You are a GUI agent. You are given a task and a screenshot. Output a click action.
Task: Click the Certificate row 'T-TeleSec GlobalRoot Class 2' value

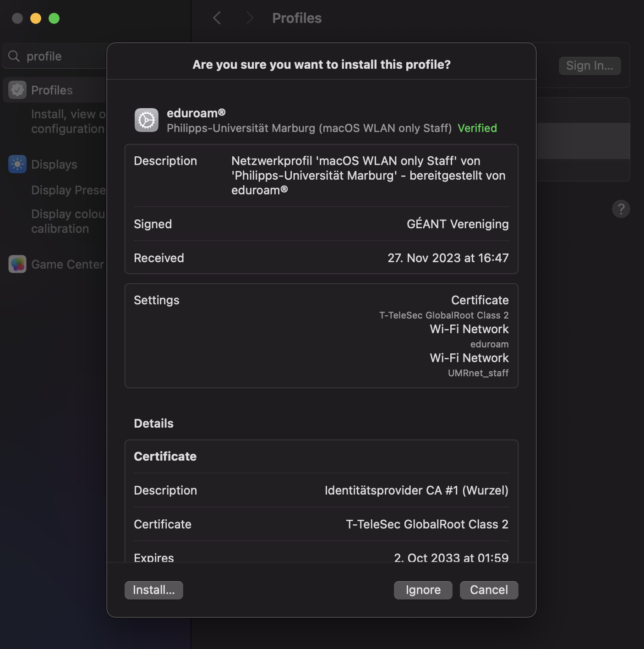click(x=427, y=524)
